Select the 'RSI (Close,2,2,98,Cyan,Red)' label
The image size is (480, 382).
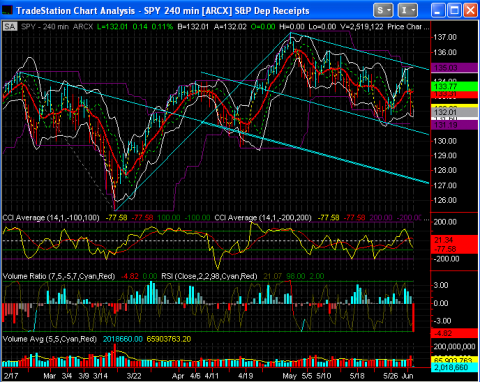coord(209,277)
